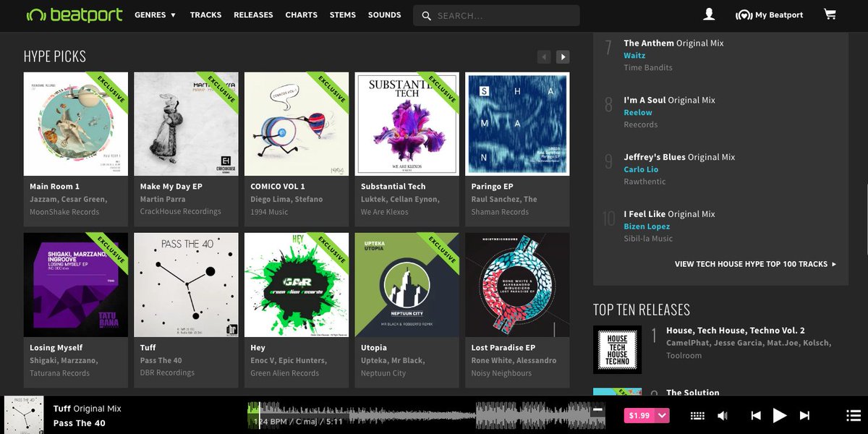Open the shopping cart

pos(830,14)
